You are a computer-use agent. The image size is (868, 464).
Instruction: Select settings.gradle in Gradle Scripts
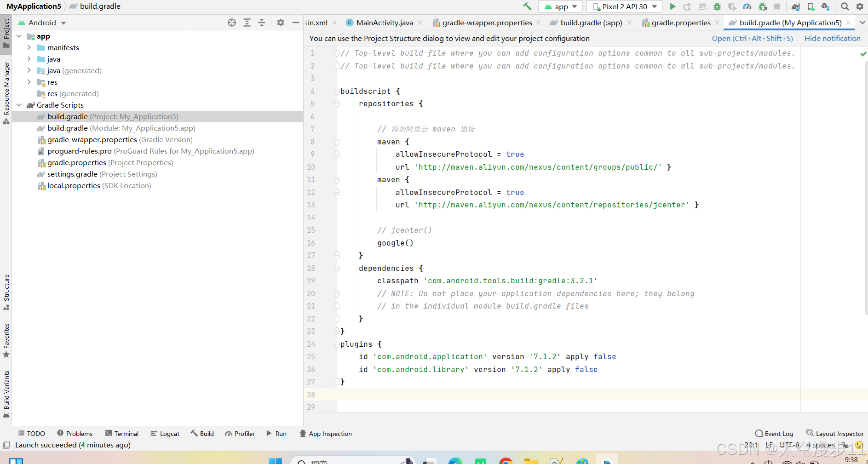[x=72, y=174]
